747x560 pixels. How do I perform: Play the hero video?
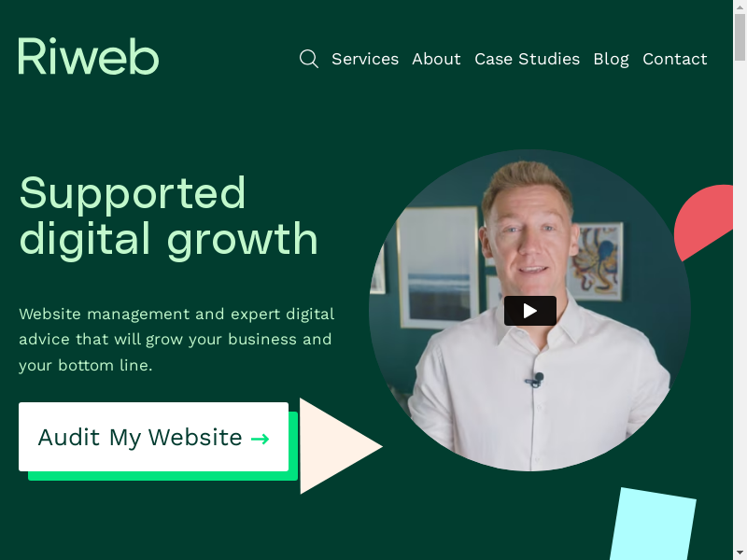coord(529,311)
